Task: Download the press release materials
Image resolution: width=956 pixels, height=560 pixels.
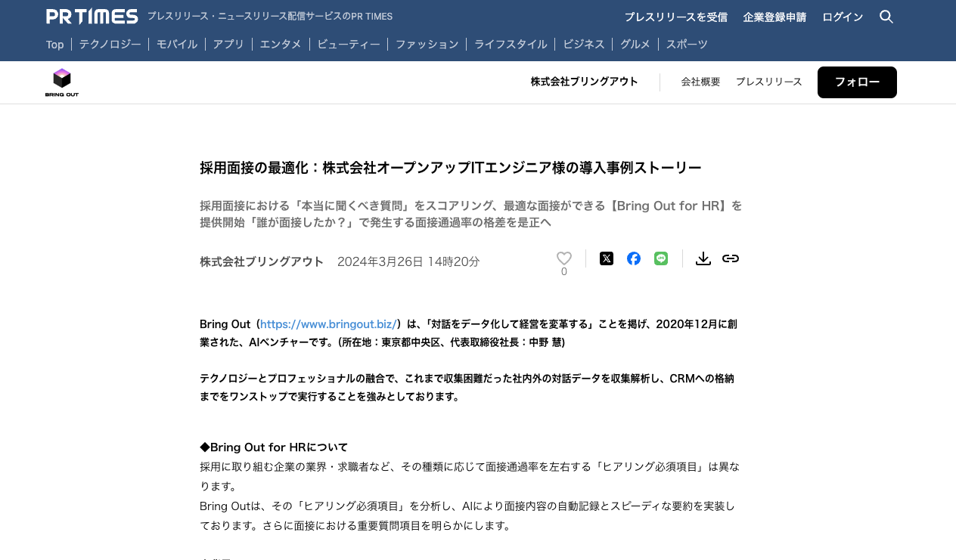Action: 703,258
